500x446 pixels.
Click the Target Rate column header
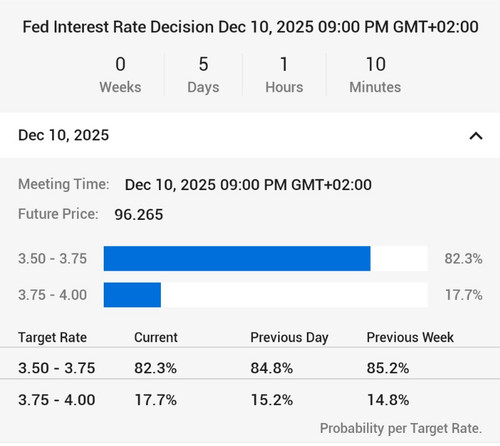[x=52, y=338]
